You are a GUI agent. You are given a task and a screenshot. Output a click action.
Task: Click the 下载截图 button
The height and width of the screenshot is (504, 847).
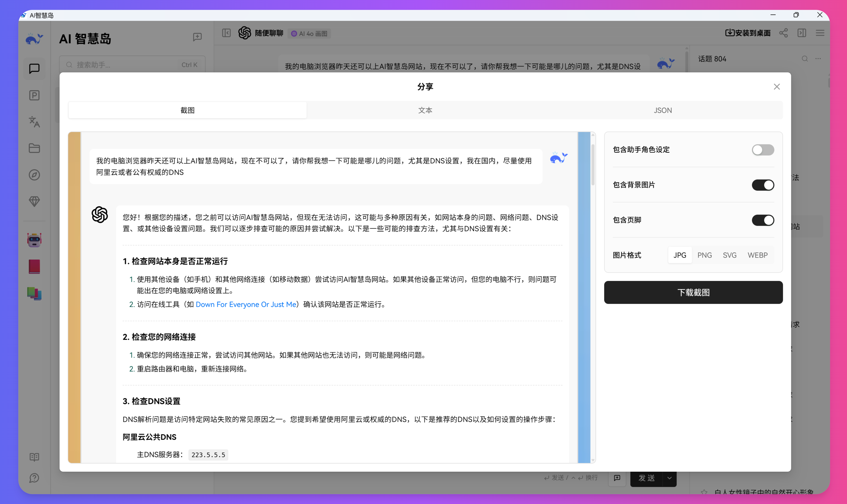point(693,292)
